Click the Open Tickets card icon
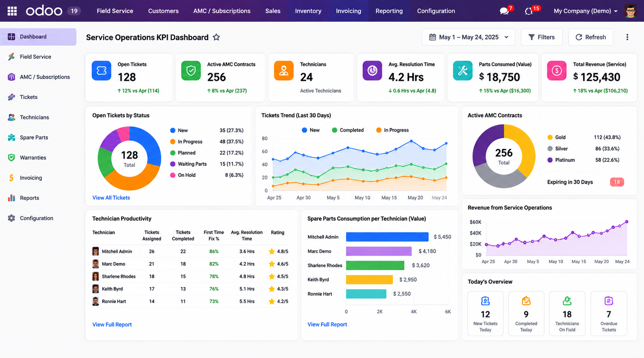This screenshot has width=644, height=358. click(101, 71)
